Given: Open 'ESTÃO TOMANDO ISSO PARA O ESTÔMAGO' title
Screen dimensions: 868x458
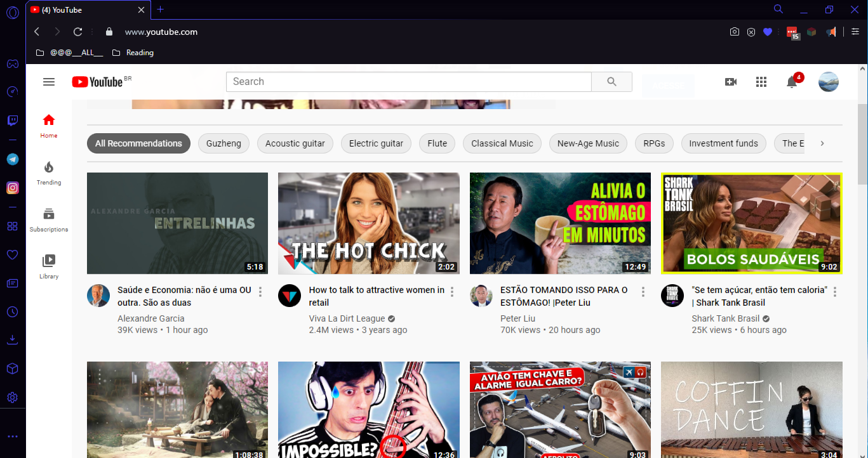Looking at the screenshot, I should [x=564, y=296].
